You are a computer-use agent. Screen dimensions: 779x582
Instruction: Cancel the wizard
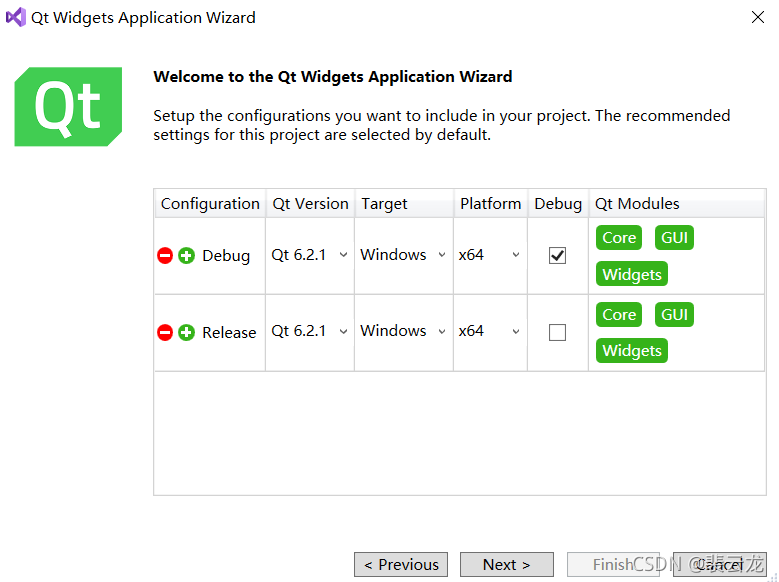tap(720, 565)
